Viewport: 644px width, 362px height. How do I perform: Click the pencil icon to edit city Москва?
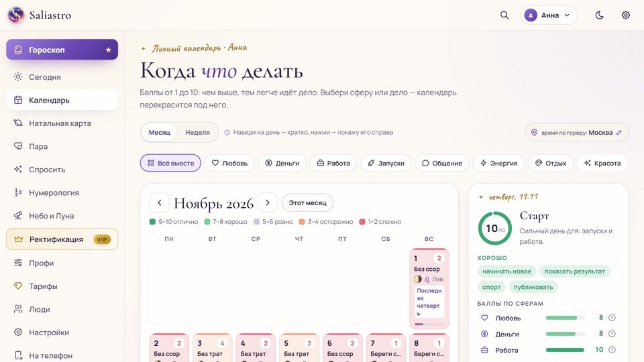619,133
